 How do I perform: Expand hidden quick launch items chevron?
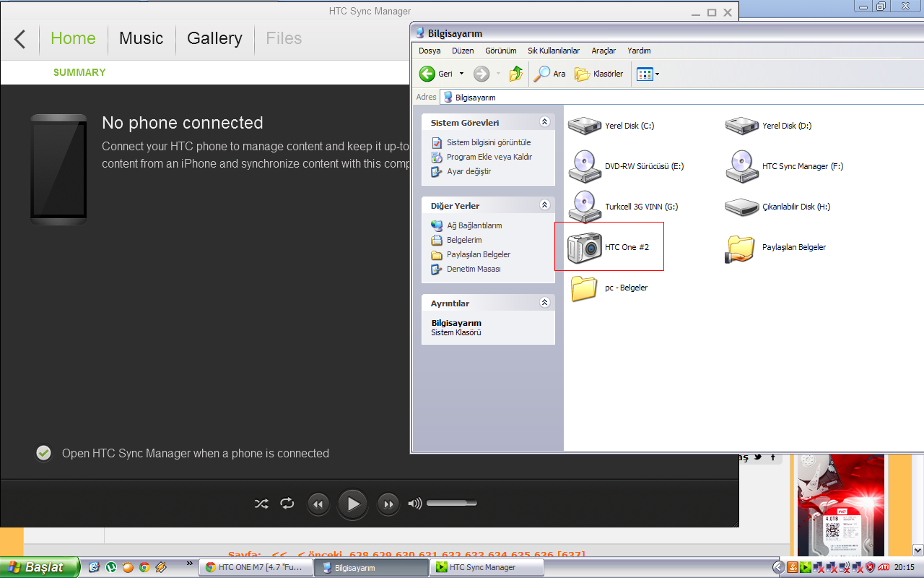[x=190, y=564]
